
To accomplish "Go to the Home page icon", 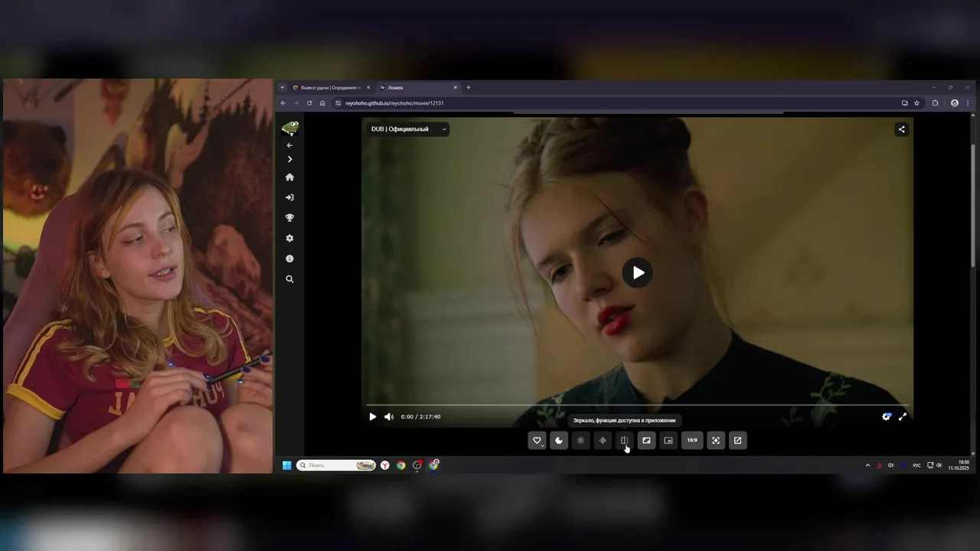I will (x=289, y=177).
